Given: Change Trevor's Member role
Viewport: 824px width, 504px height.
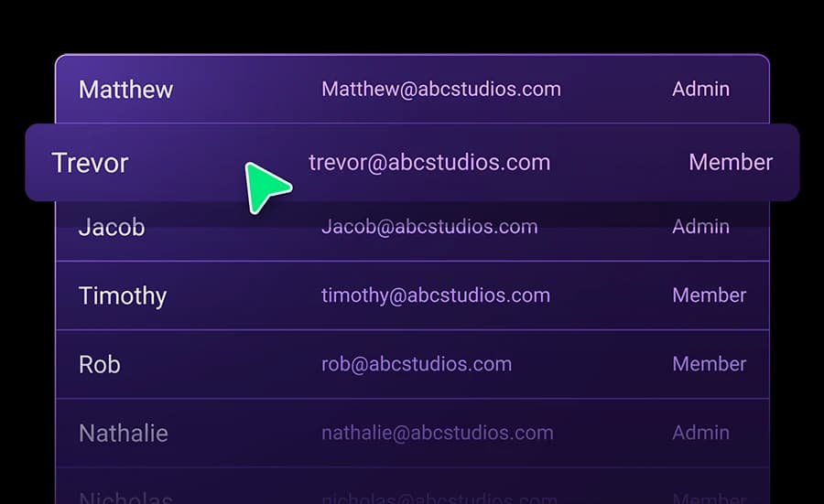Looking at the screenshot, I should click(731, 162).
